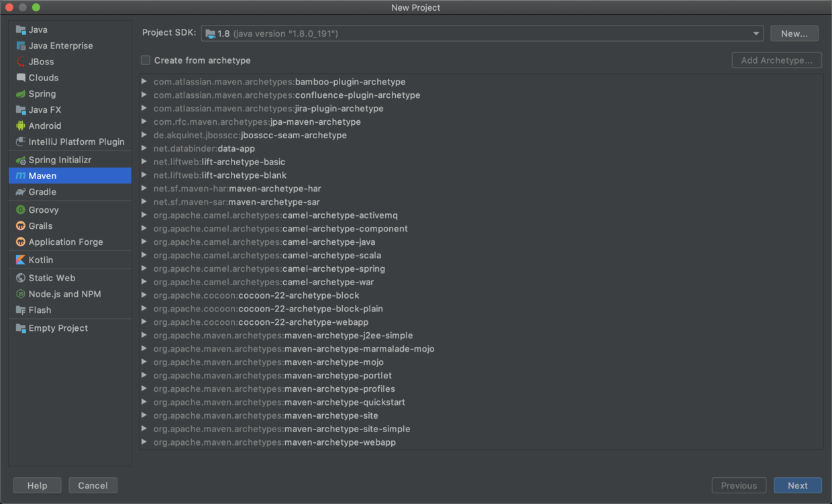Screen dimensions: 832x504
Task: Proceed with the Next button
Action: (798, 485)
